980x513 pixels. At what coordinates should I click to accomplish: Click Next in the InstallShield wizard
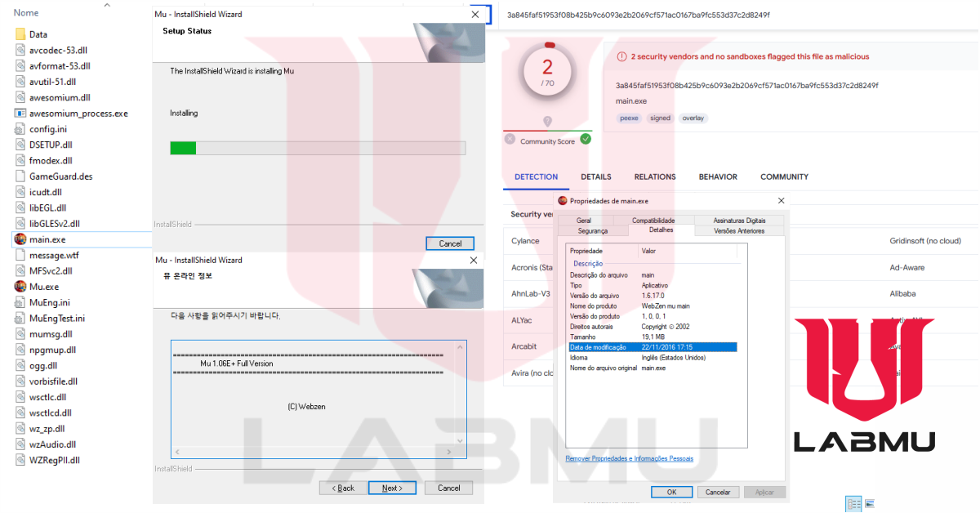392,488
